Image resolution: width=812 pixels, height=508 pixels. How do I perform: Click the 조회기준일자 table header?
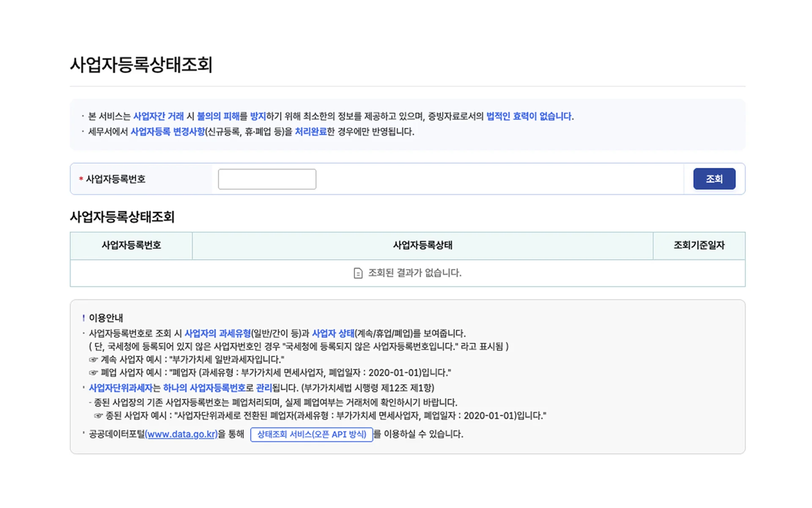tap(700, 246)
